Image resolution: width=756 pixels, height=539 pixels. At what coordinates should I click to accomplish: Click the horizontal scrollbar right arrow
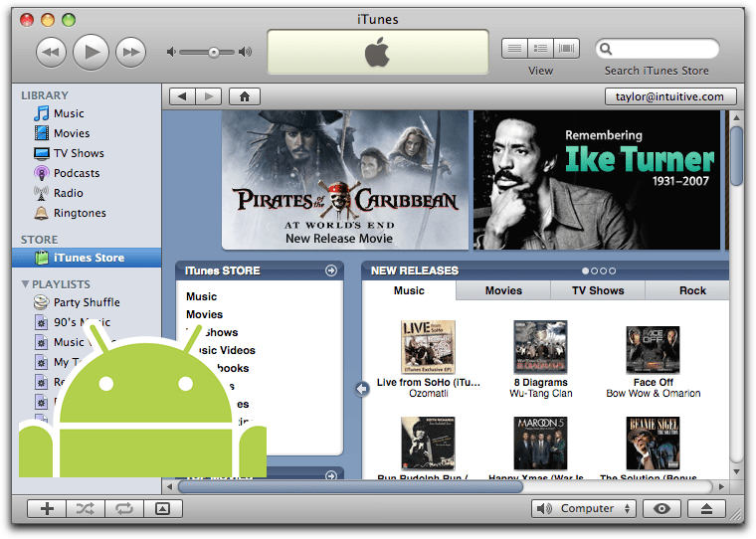click(x=721, y=487)
